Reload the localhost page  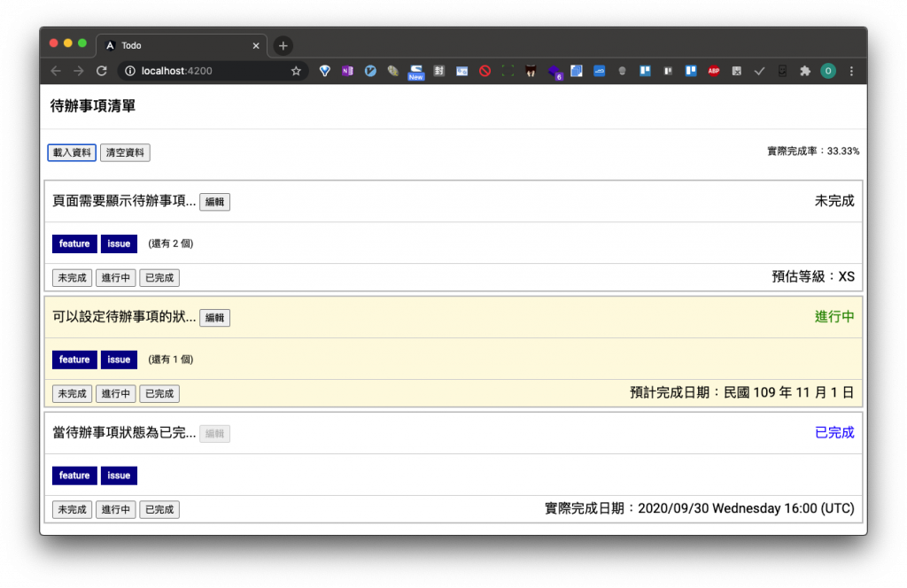tap(102, 71)
